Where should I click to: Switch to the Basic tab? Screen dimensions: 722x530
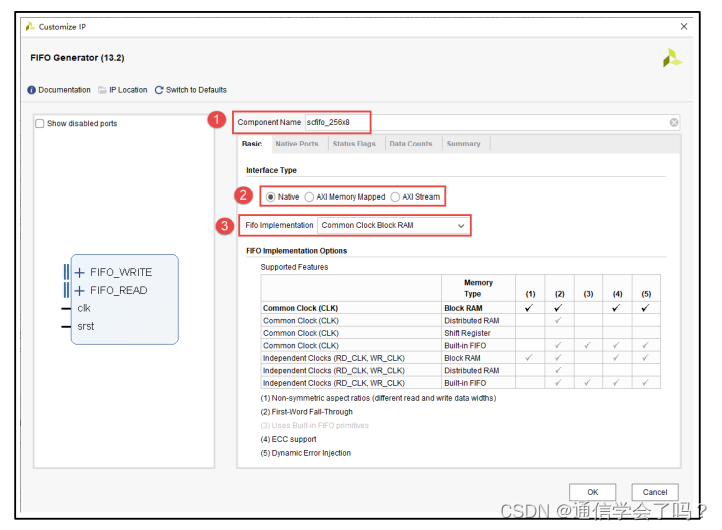pos(252,144)
